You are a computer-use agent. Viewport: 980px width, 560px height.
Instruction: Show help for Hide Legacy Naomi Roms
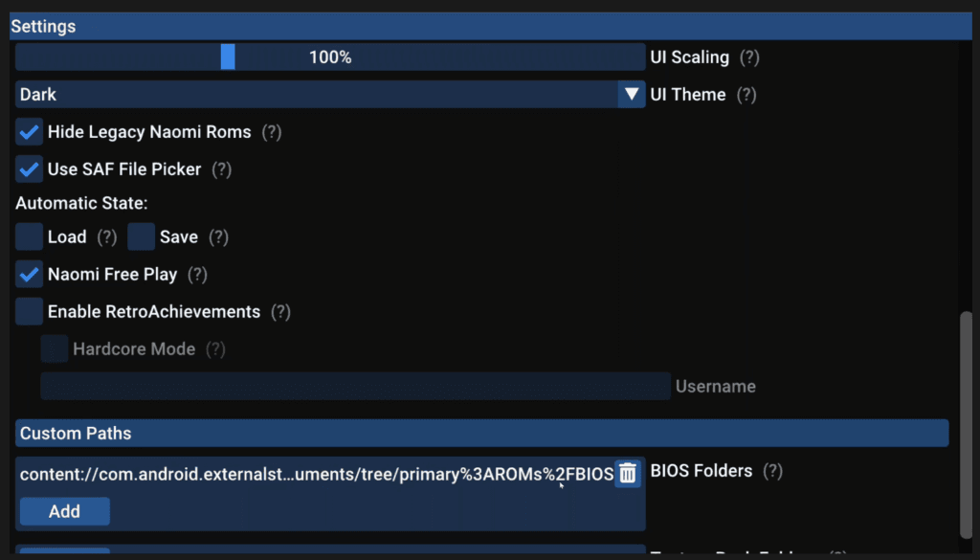(272, 132)
